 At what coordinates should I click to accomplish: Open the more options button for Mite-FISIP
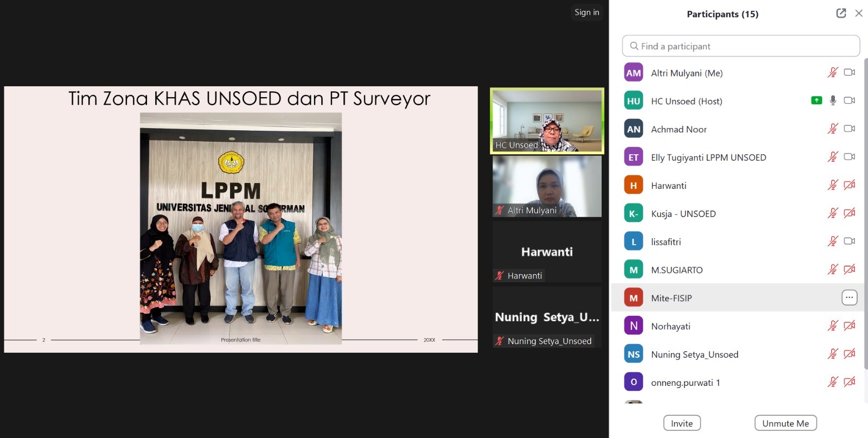849,297
